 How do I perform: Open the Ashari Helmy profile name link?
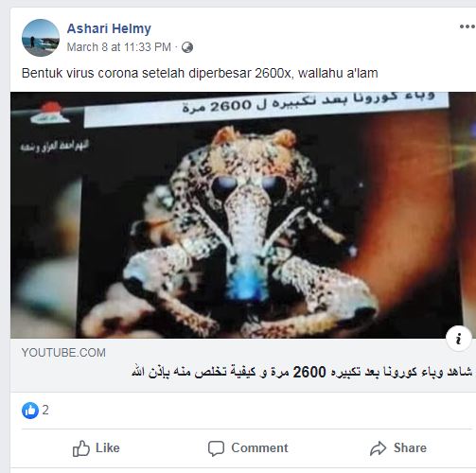[109, 28]
